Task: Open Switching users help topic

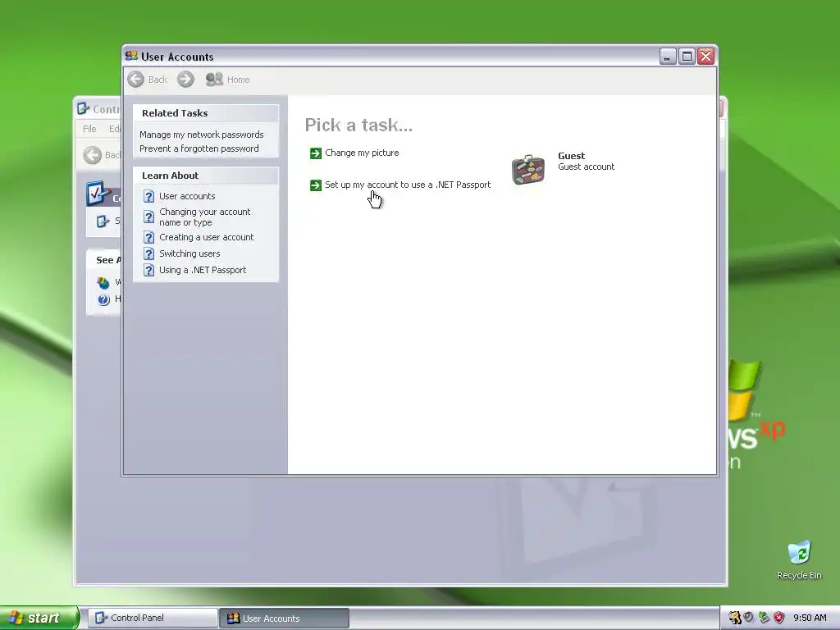Action: (x=189, y=253)
